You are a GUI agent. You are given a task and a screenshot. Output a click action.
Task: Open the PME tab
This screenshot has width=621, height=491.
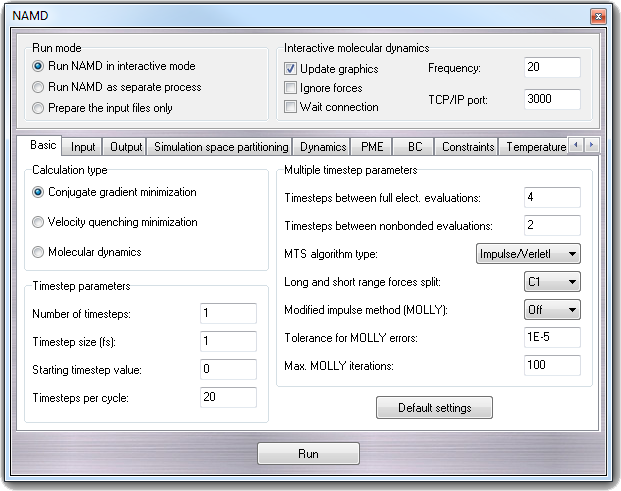click(372, 147)
